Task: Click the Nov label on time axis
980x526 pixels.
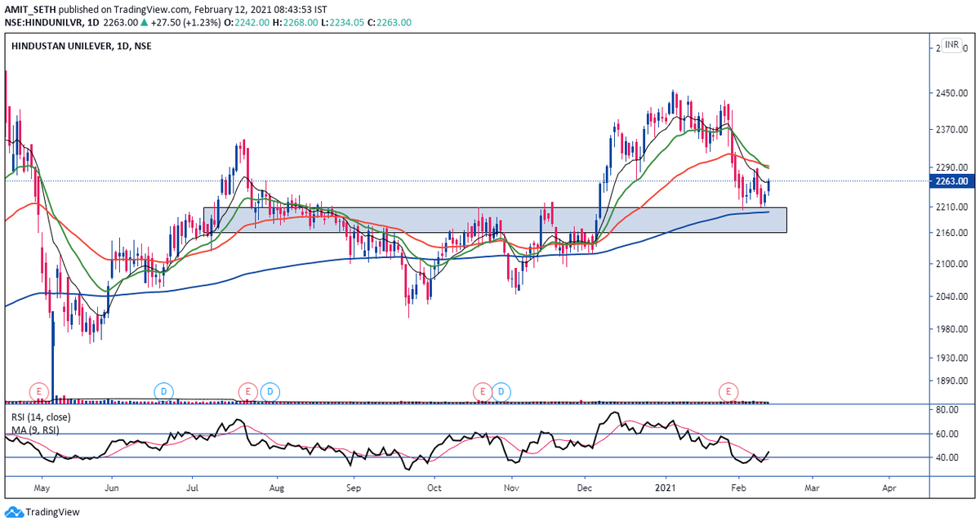Action: click(512, 487)
